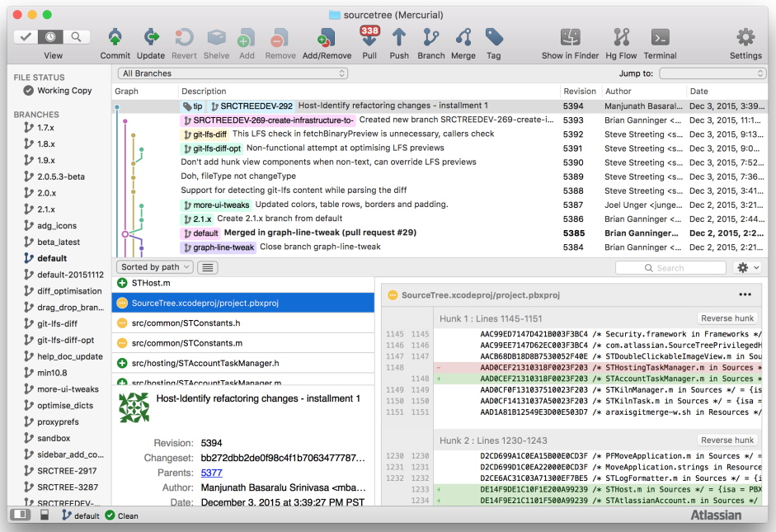Select commit 'Doh, fileType not changeType'
Viewport: 776px width, 532px height.
(440, 177)
